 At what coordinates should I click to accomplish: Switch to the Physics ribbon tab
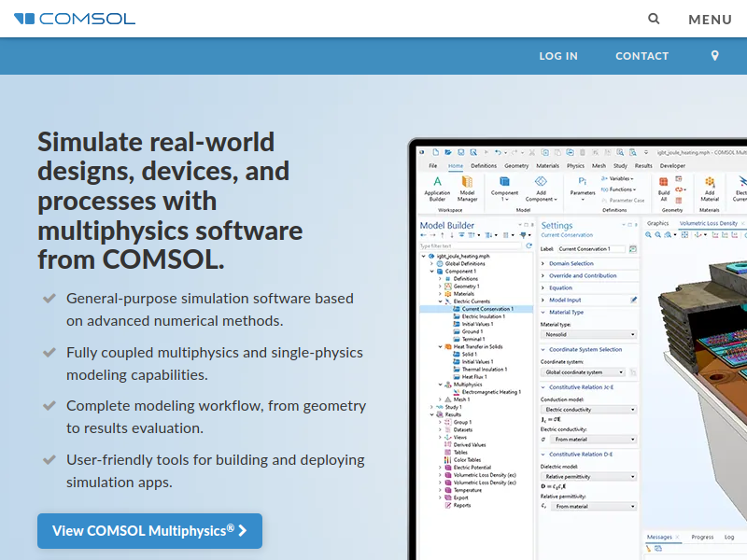click(575, 166)
